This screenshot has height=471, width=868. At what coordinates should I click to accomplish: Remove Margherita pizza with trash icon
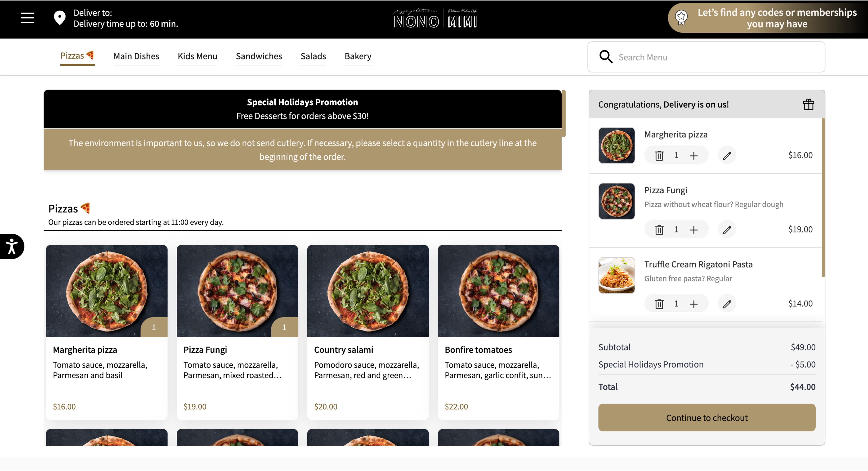[659, 156]
